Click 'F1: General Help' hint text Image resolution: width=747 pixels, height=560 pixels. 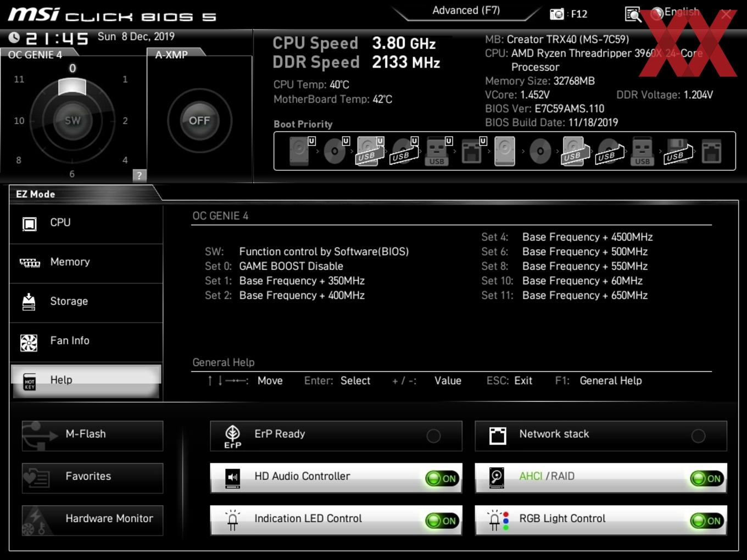[598, 380]
